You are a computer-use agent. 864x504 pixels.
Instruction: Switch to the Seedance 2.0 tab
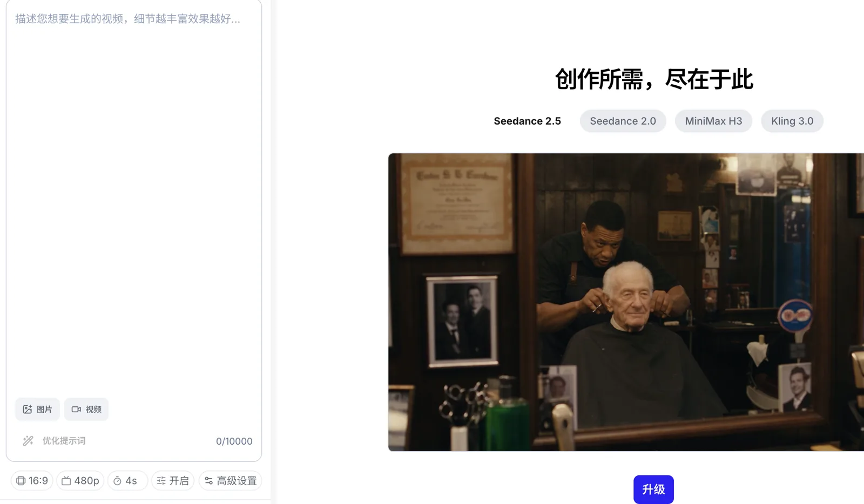coord(623,121)
